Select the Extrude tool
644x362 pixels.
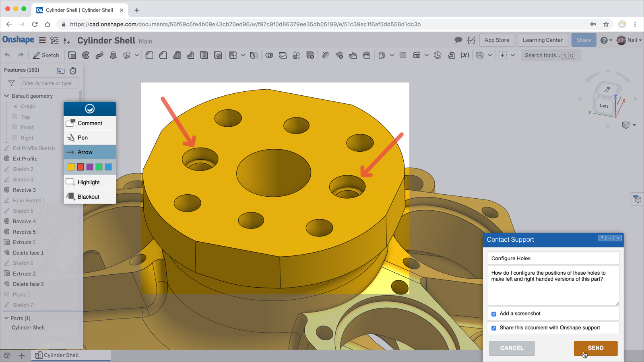coord(72,55)
